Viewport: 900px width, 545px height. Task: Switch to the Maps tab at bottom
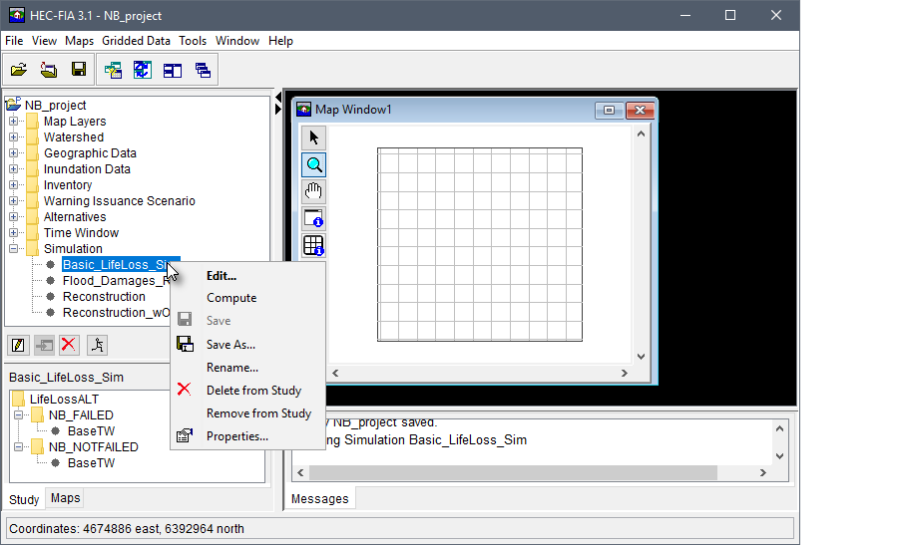(x=65, y=498)
